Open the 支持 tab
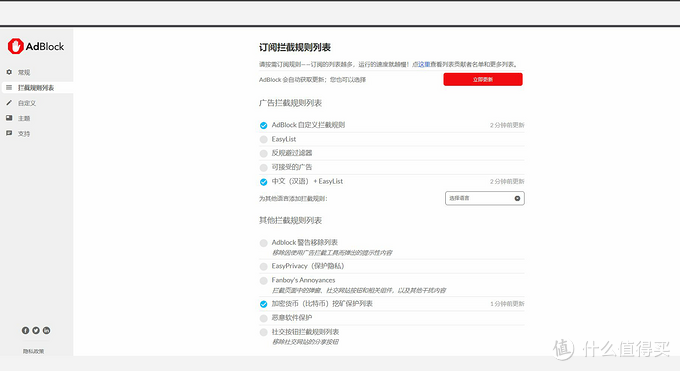The height and width of the screenshot is (371, 680). [x=24, y=134]
